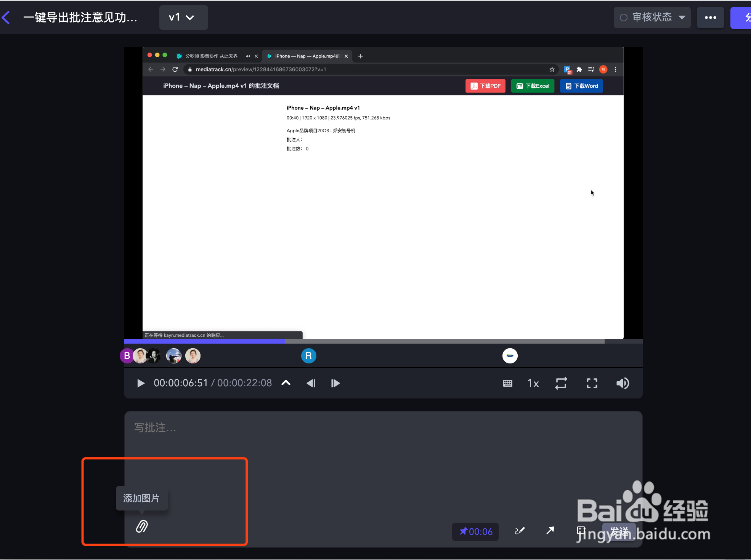Screen dimensions: 751x560
Task: Open the keyboard shortcuts icon
Action: click(x=508, y=383)
